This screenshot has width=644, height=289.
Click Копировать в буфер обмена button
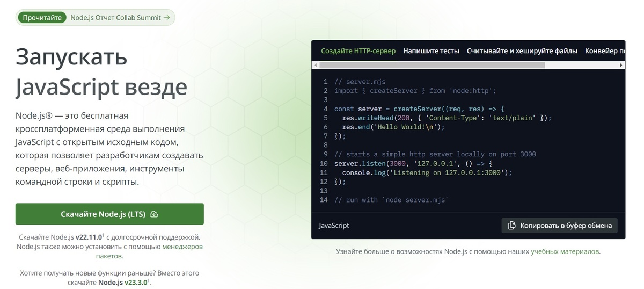560,225
